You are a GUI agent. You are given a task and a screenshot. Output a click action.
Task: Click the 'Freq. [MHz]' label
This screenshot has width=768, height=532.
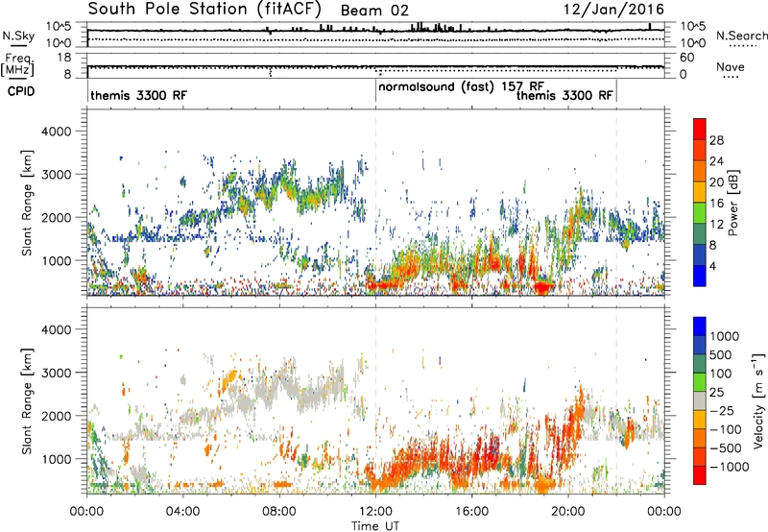click(17, 65)
